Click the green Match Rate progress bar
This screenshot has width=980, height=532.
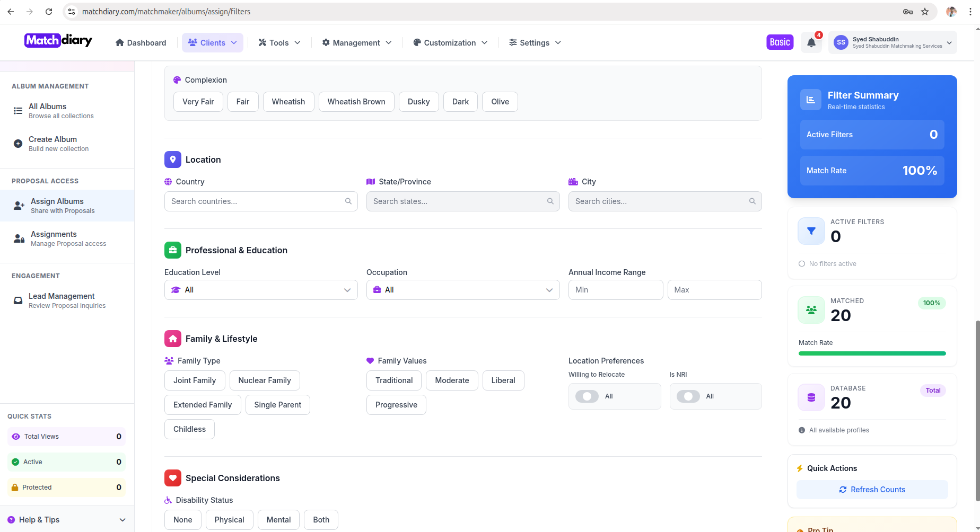(872, 353)
